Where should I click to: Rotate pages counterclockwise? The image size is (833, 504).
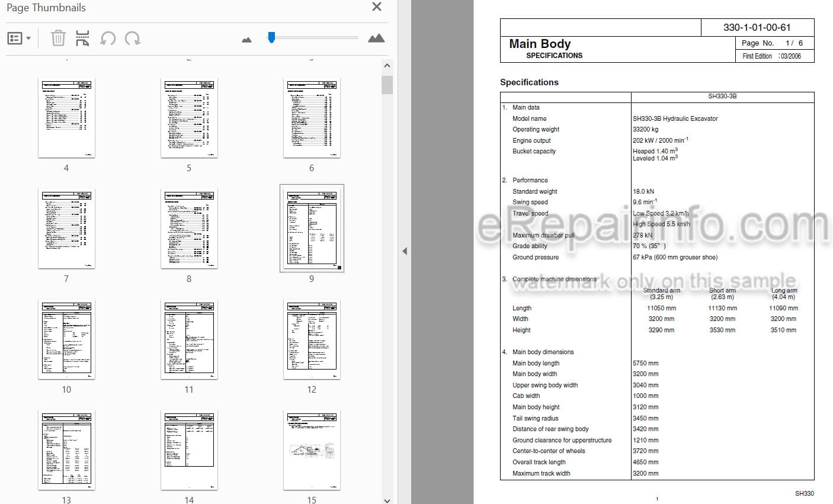tap(108, 38)
